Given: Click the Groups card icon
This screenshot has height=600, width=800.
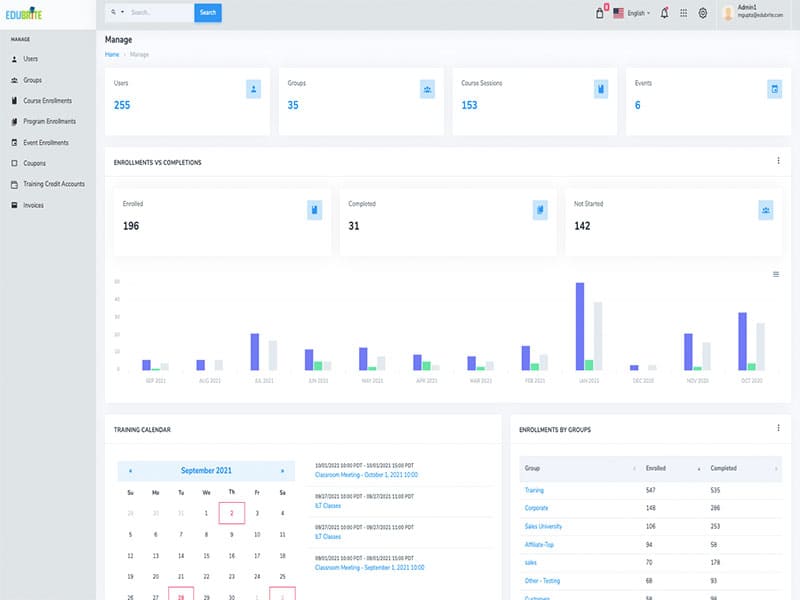Looking at the screenshot, I should 428,89.
